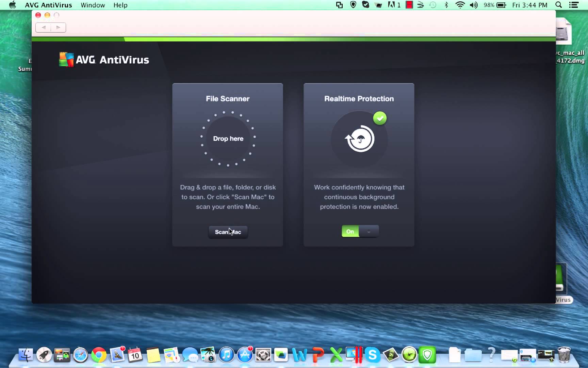The height and width of the screenshot is (368, 588).
Task: Go back with the left arrow button
Action: click(x=44, y=28)
